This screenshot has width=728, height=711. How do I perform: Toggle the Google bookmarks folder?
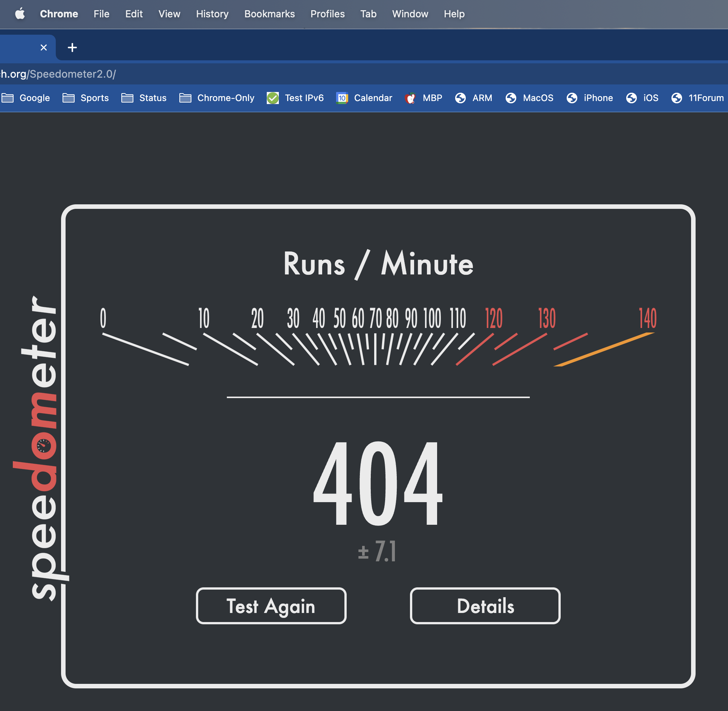[26, 98]
